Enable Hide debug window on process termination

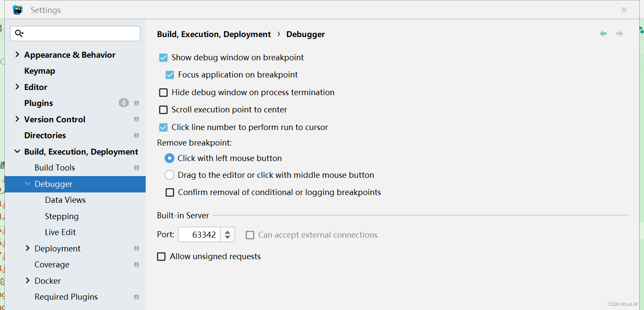(163, 93)
